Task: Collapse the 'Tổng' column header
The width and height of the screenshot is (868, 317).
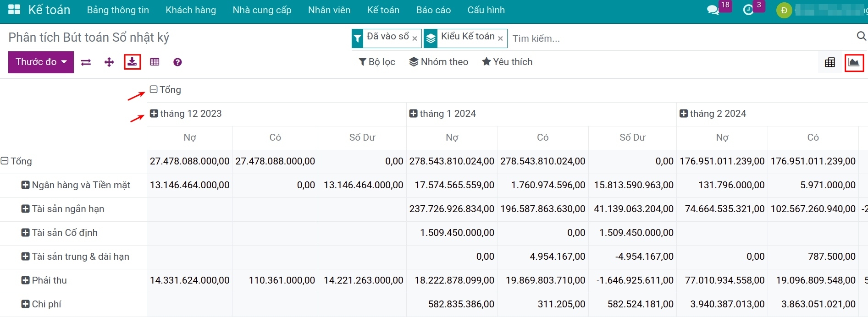Action: click(166, 90)
